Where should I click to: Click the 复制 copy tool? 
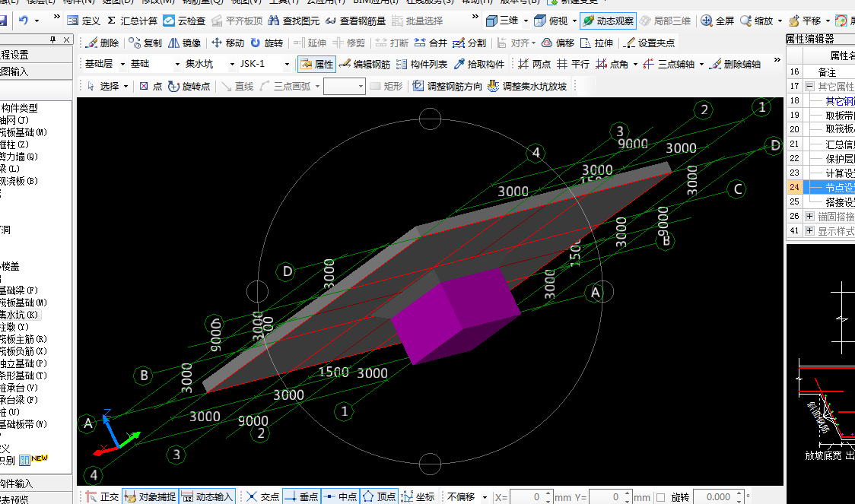click(145, 43)
